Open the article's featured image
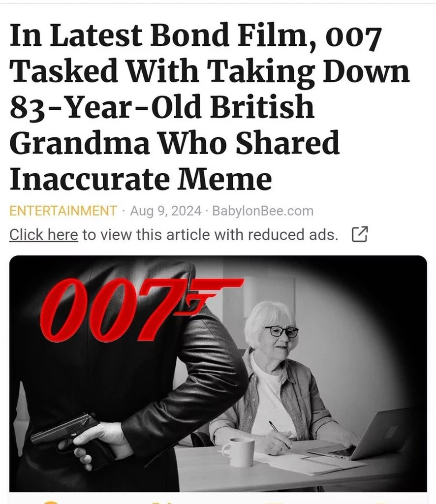Viewport: 436px width, 504px height. [x=218, y=374]
